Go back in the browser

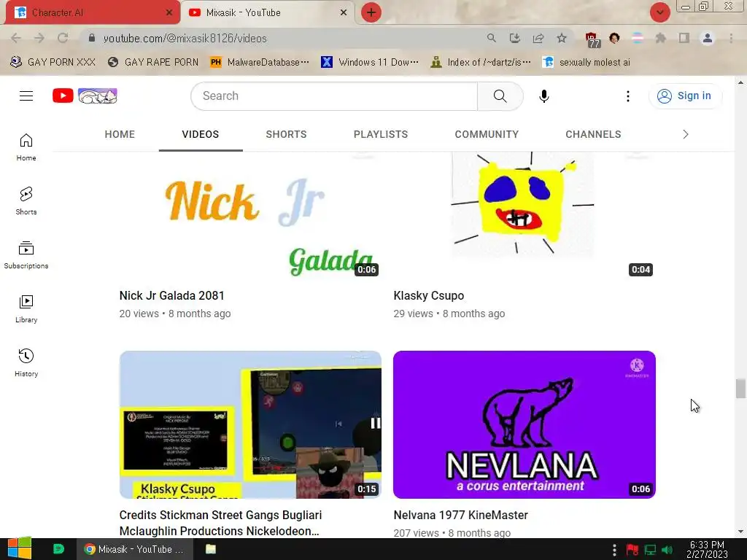16,38
